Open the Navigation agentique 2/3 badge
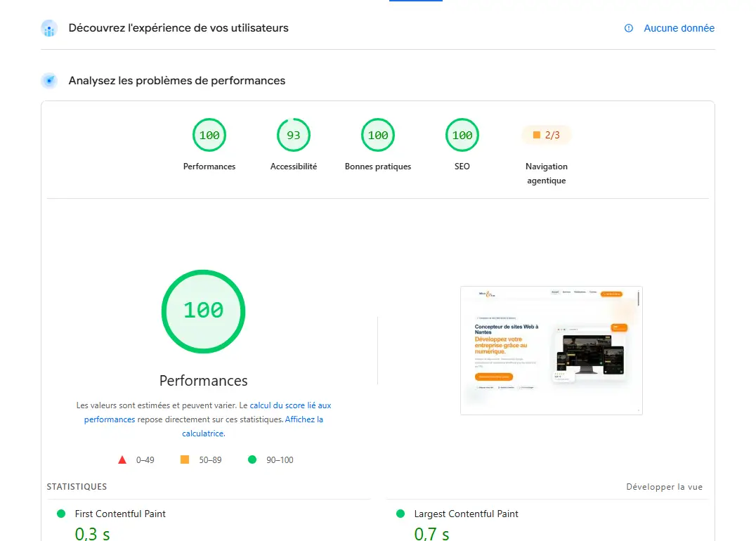Screen dimensions: 756x541 coord(546,135)
